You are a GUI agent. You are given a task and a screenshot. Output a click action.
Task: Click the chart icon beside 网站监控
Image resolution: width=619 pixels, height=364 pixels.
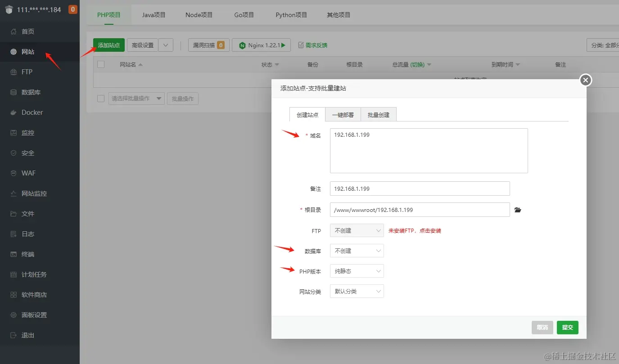(x=14, y=193)
